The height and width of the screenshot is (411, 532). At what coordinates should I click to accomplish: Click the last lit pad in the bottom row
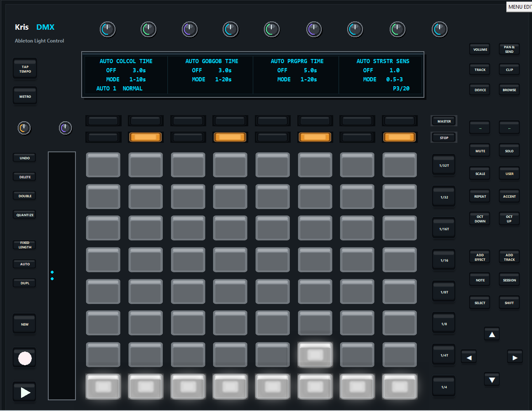400,387
